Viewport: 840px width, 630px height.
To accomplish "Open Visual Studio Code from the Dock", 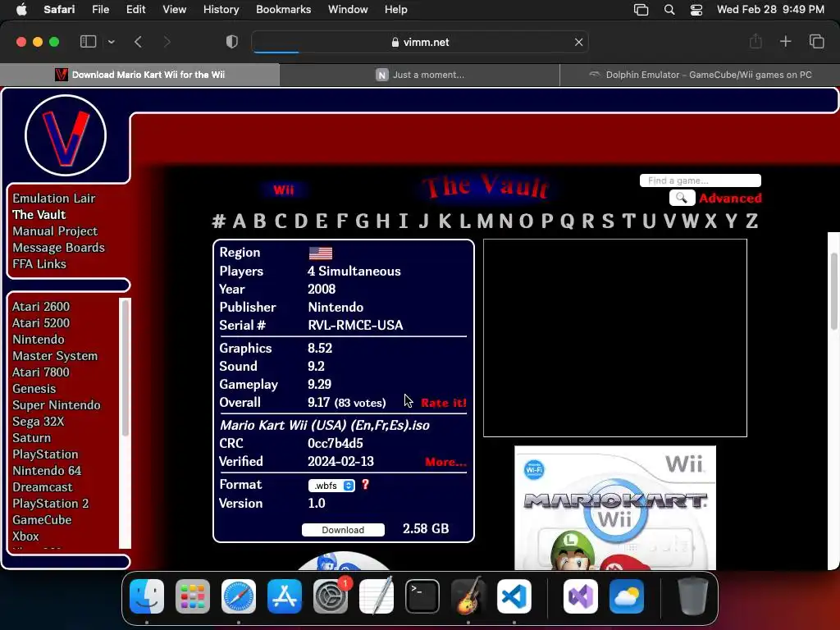I will tap(514, 596).
